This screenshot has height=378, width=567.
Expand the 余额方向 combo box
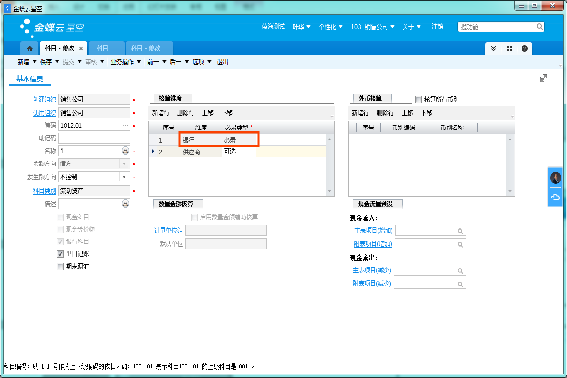[124, 164]
